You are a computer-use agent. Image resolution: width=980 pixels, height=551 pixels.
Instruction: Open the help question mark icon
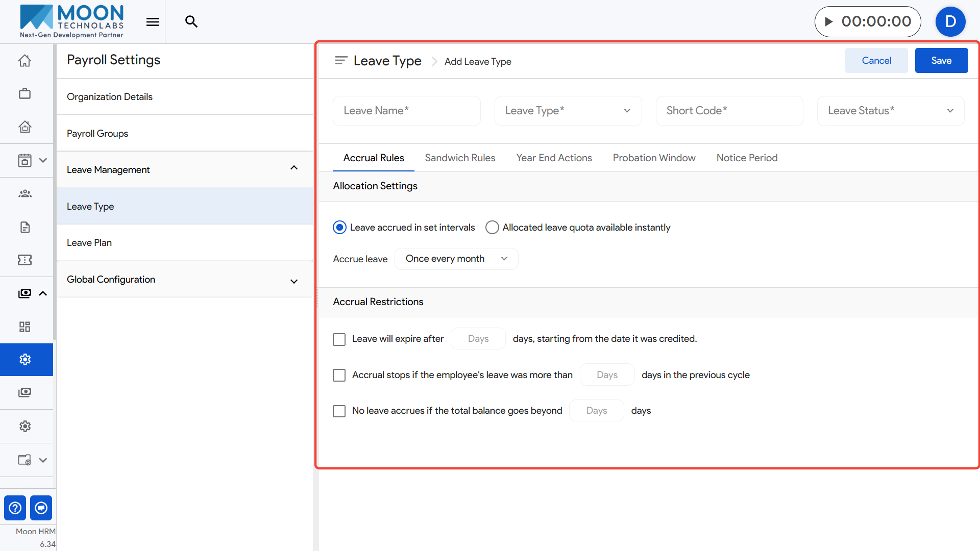tap(15, 508)
